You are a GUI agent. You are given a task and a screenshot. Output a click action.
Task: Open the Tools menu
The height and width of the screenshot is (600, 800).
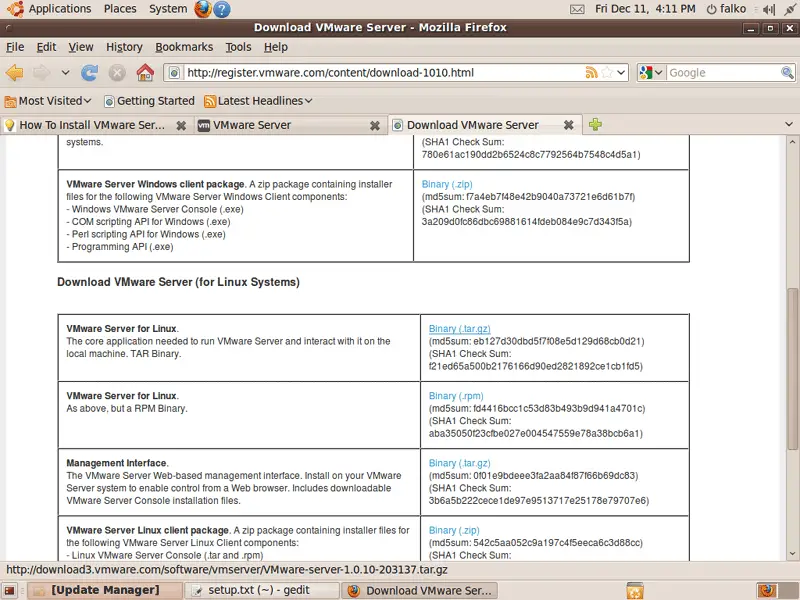[238, 47]
